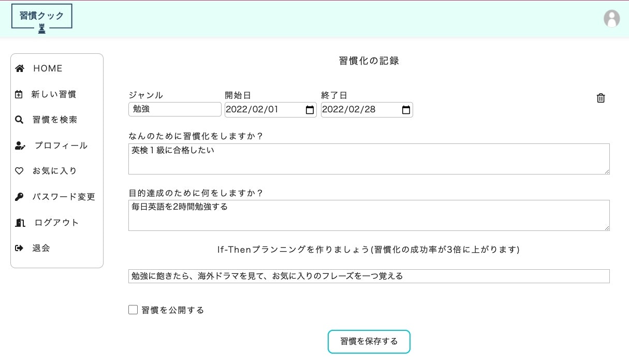629x364 pixels.
Task: Click the 習慣クック logo link
Action: pyautogui.click(x=41, y=16)
